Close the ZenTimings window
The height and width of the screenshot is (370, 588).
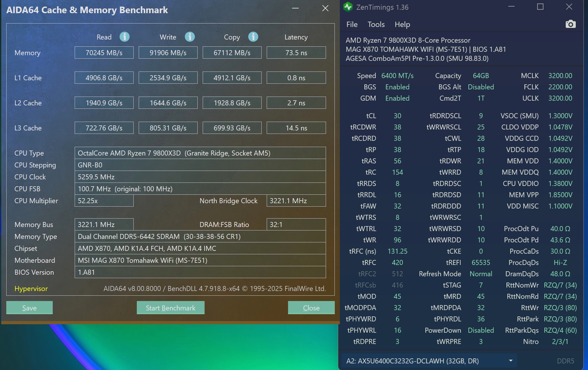[569, 7]
